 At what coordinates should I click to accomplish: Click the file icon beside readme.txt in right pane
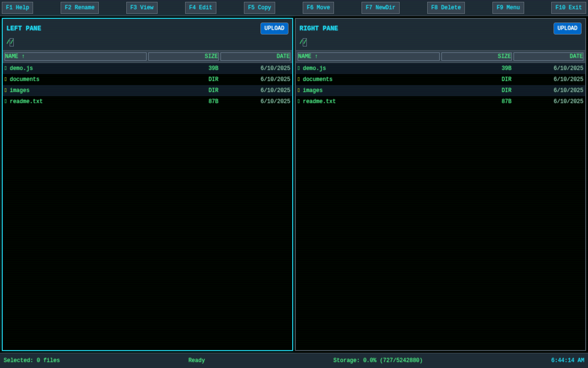point(299,101)
